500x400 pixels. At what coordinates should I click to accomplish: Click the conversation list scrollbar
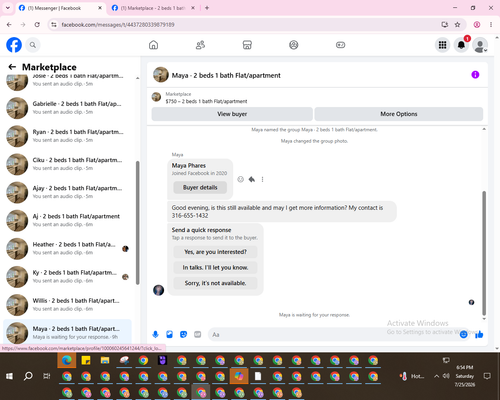[137, 223]
